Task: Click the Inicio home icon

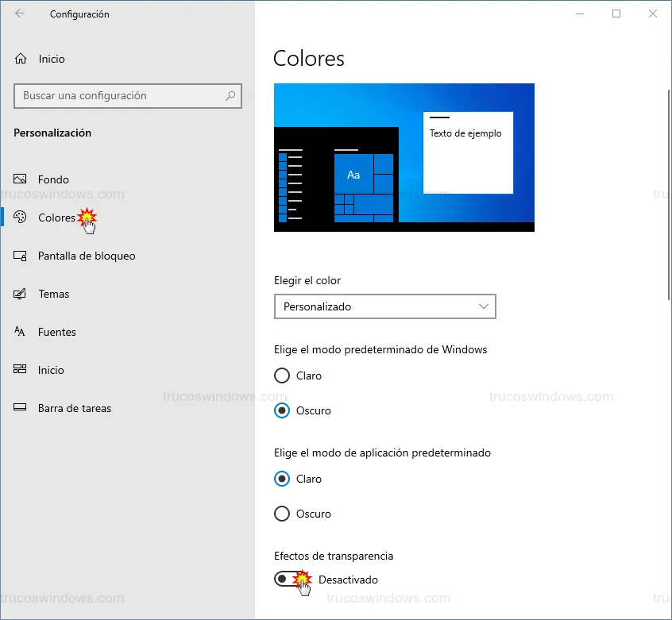Action: pyautogui.click(x=21, y=59)
